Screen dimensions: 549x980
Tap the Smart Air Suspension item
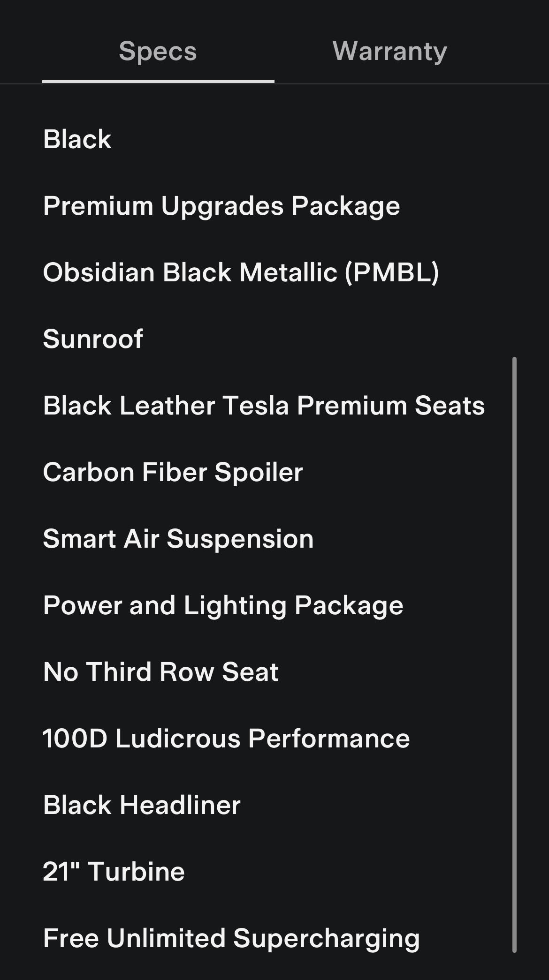point(178,539)
